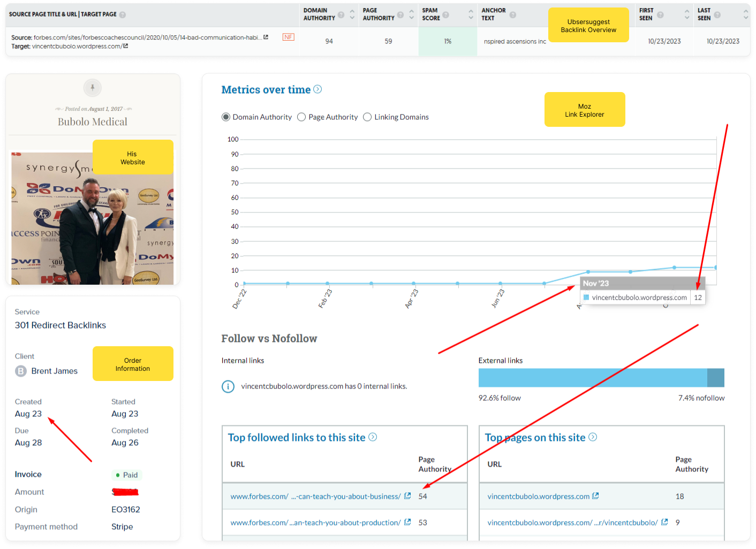The width and height of the screenshot is (756, 549).
Task: Select the Domain Authority radio button
Action: coord(226,117)
